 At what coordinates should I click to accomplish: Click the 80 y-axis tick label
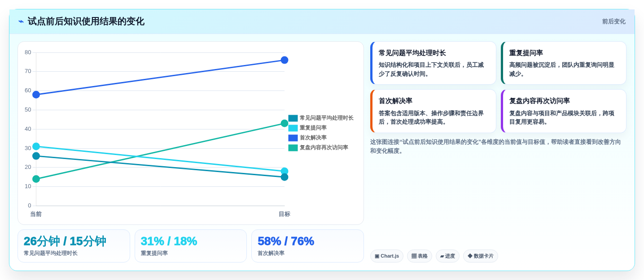pos(28,52)
